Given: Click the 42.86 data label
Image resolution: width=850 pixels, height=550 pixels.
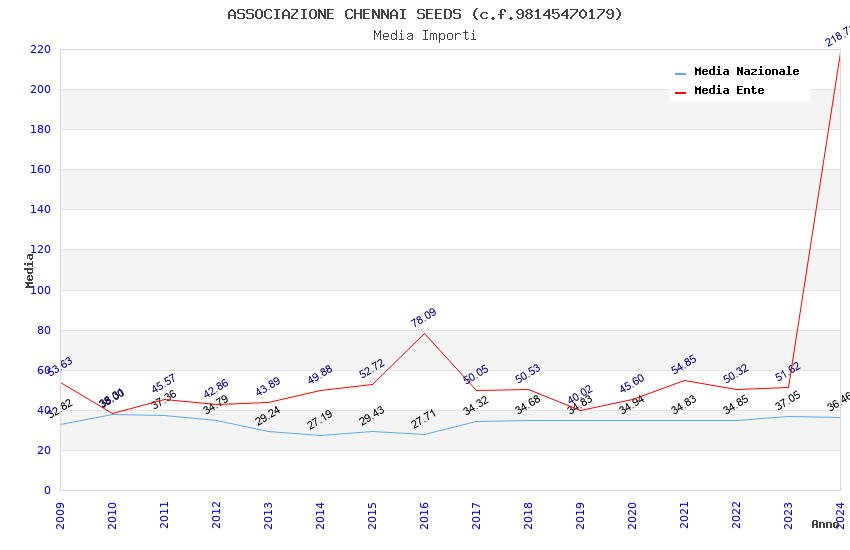Looking at the screenshot, I should click(x=216, y=389).
